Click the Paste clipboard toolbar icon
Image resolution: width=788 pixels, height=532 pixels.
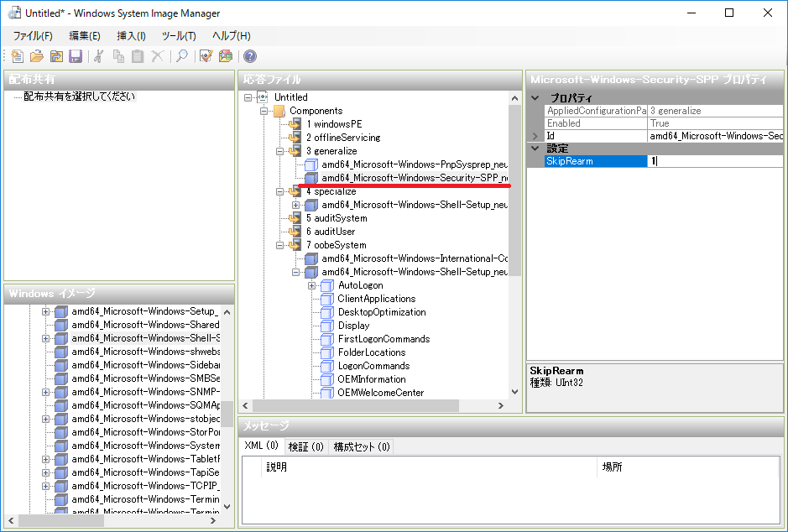coord(138,56)
